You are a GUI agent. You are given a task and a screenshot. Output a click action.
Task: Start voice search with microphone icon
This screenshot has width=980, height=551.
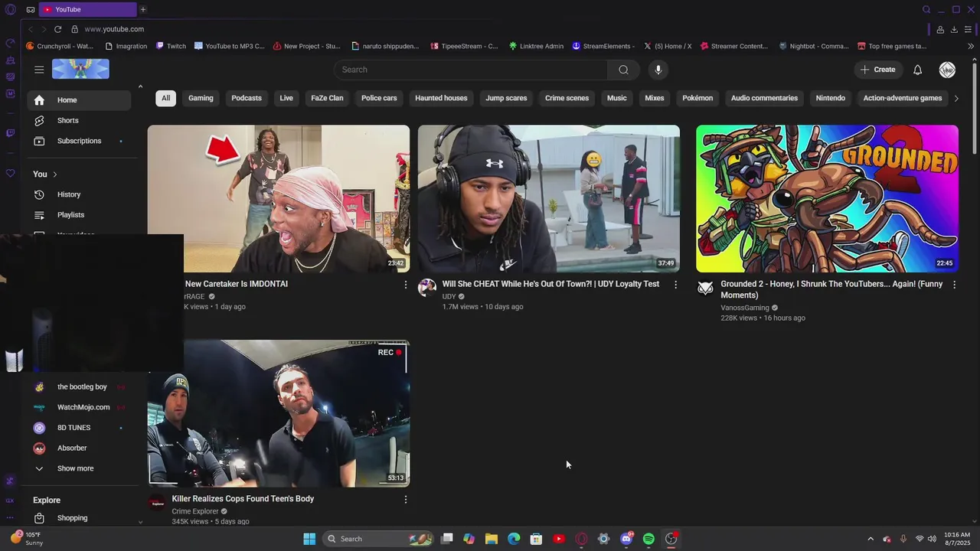(658, 70)
